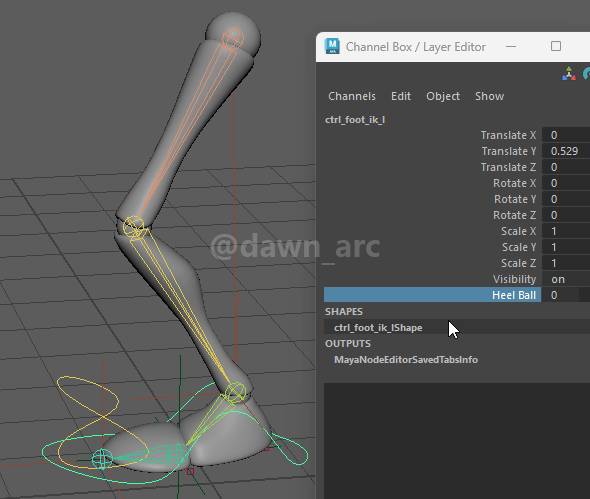590x499 pixels.
Task: Expand the MayaNodeEditorSavedTabsInfo output node
Action: (406, 360)
